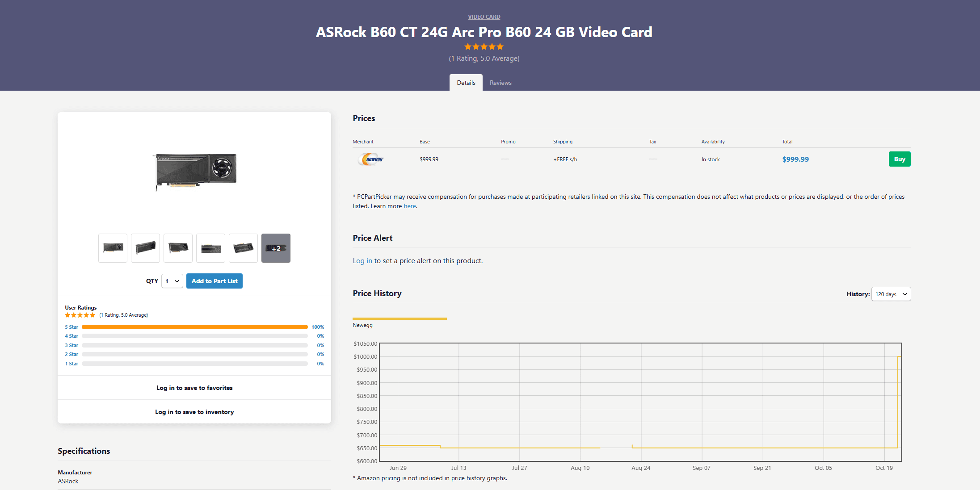
Task: Click the ASRock manufacturer value
Action: (x=68, y=481)
